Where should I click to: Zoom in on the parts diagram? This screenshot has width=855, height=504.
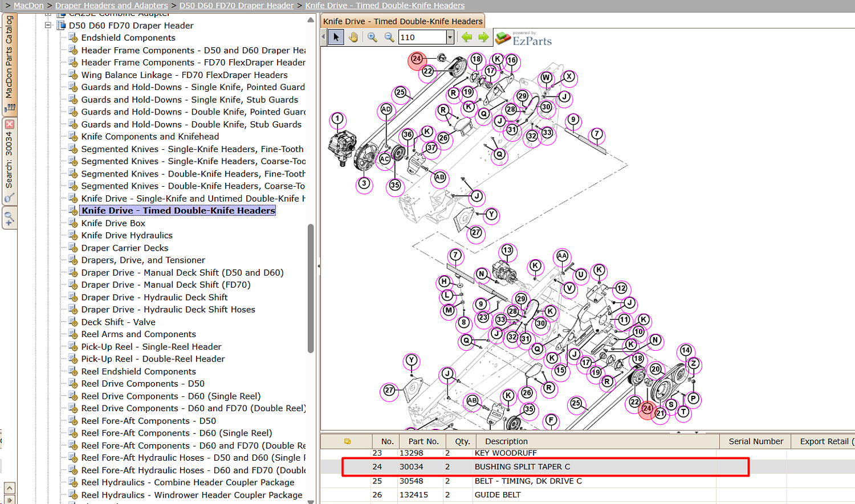(x=372, y=38)
